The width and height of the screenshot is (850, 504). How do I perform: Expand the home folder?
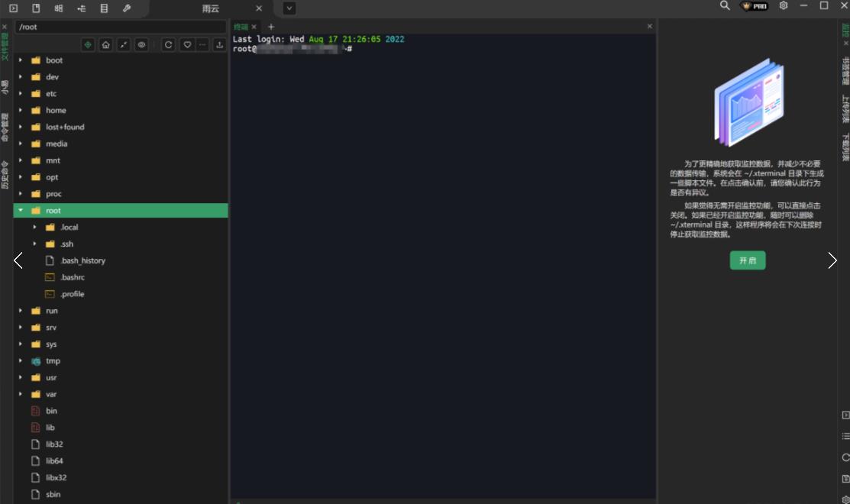pyautogui.click(x=21, y=111)
